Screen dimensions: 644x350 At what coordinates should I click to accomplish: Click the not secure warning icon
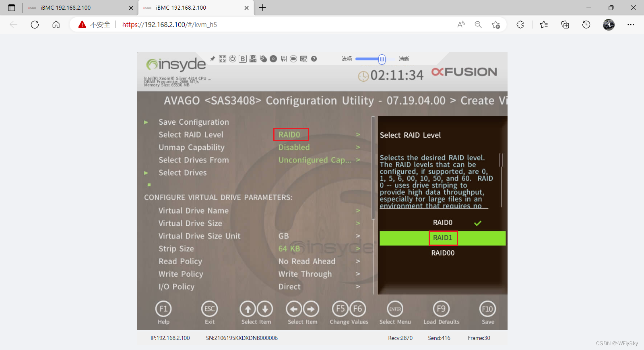pyautogui.click(x=82, y=25)
